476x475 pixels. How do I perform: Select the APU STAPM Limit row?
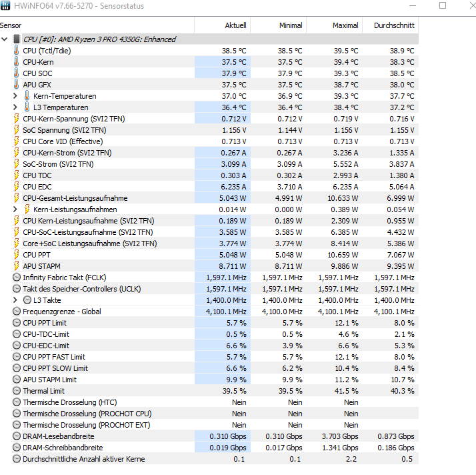pyautogui.click(x=215, y=380)
